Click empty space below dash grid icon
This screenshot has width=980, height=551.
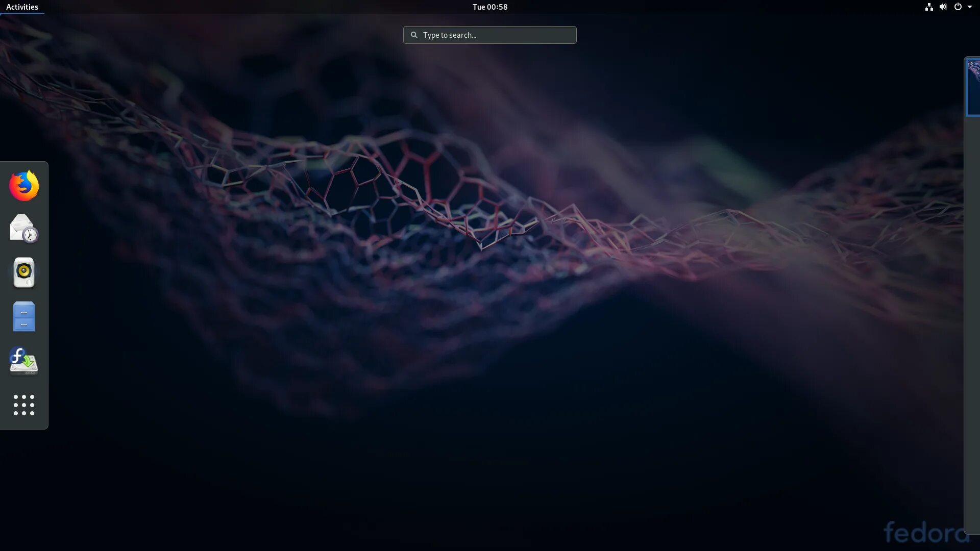pyautogui.click(x=24, y=424)
